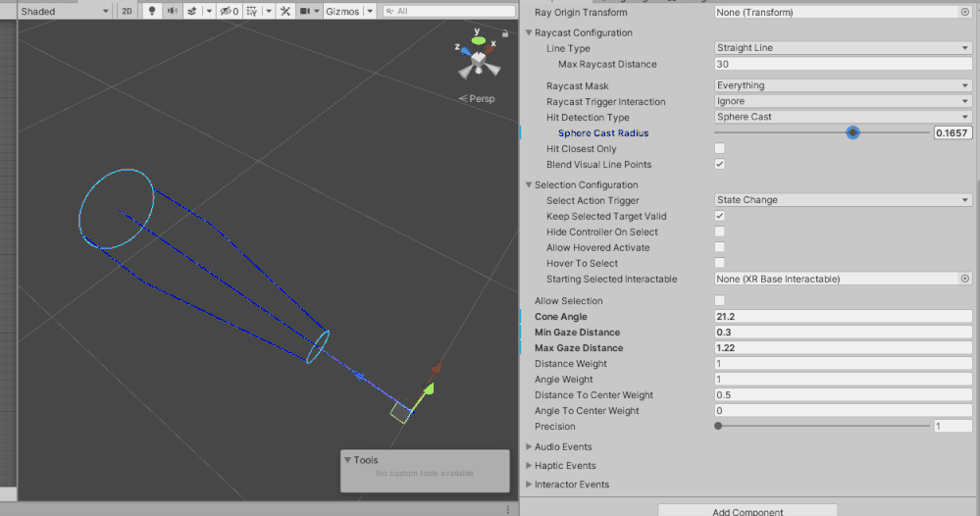The height and width of the screenshot is (516, 980).
Task: Toggle scene effects layers icon
Action: [192, 11]
